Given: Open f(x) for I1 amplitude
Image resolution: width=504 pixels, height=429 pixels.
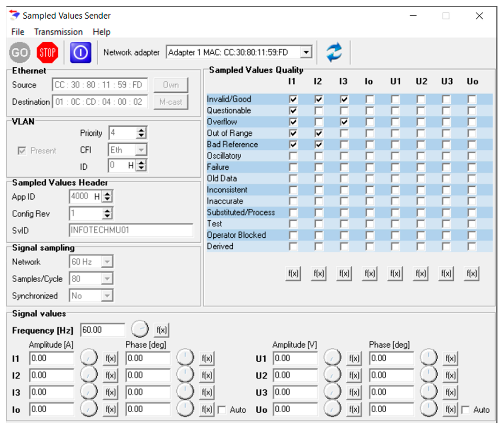Looking at the screenshot, I should 110,358.
